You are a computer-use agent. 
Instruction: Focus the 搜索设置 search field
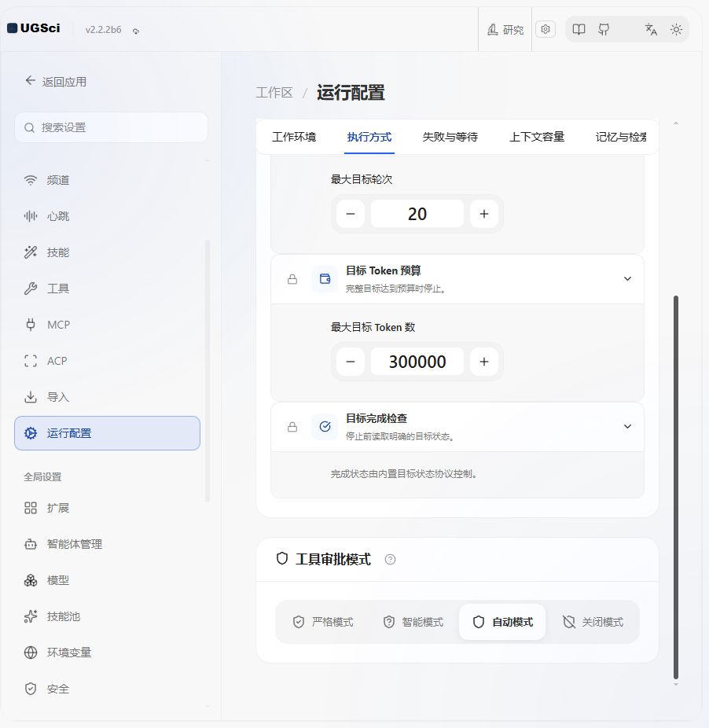112,127
